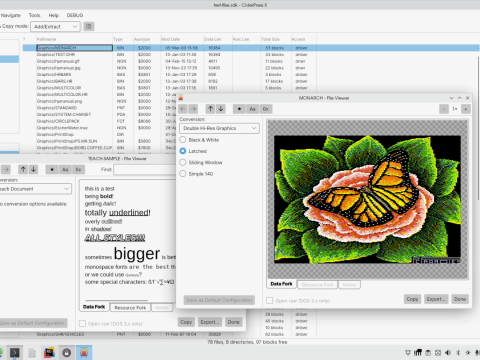Open Tools menu
The image size is (480, 360).
34,15
